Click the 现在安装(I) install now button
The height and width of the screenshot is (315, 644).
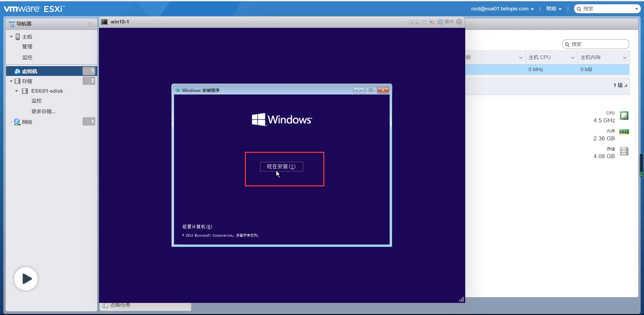coord(282,167)
